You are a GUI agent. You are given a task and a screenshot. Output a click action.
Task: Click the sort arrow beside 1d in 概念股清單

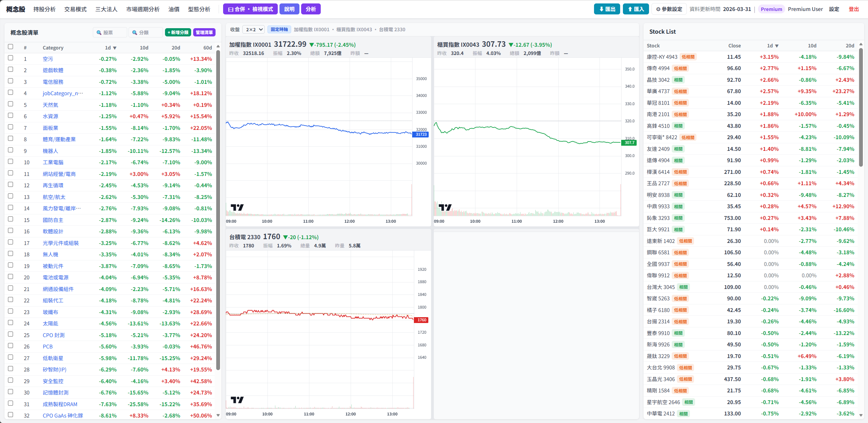(x=115, y=48)
